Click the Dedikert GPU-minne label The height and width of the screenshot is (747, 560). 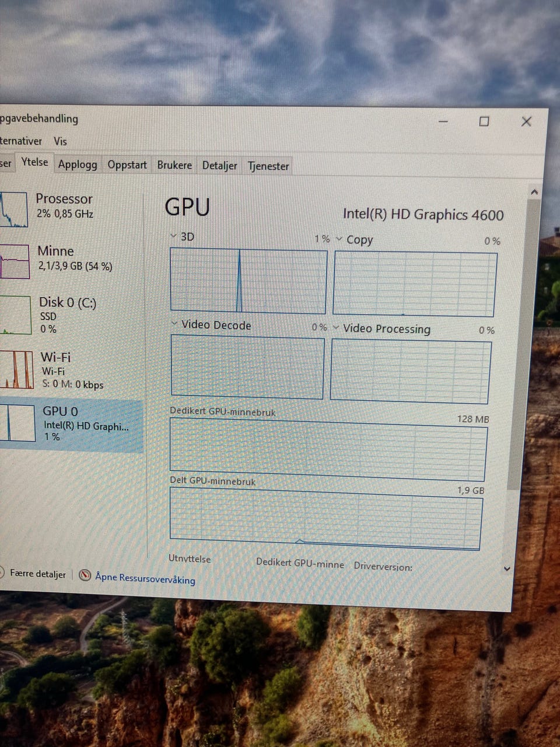coord(300,563)
